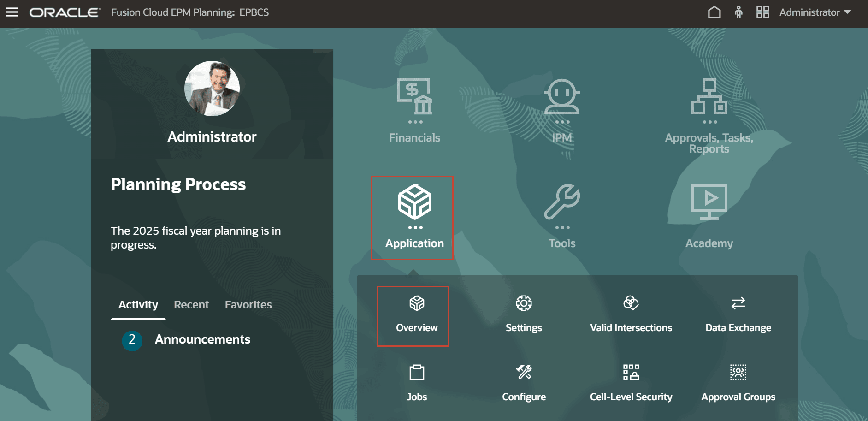Screen dimensions: 868x421
Task: Click the Oracle logo
Action: pyautogui.click(x=65, y=12)
